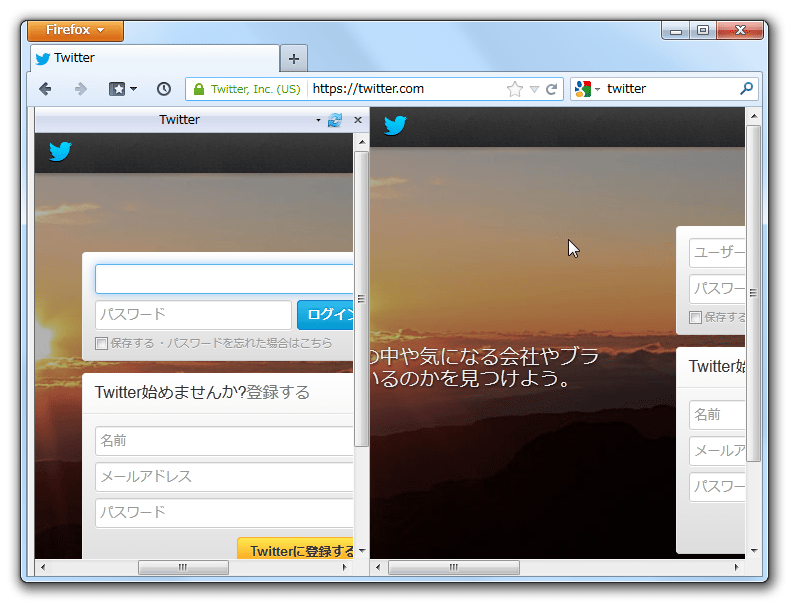Image resolution: width=793 pixels, height=607 pixels.
Task: Focus the sidebar メールアドレス field
Action: pos(224,476)
